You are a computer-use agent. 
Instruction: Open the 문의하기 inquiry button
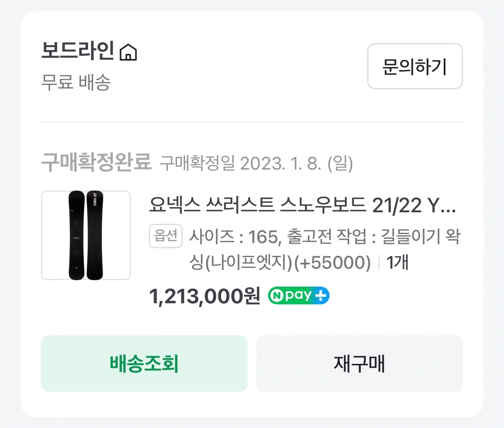415,67
